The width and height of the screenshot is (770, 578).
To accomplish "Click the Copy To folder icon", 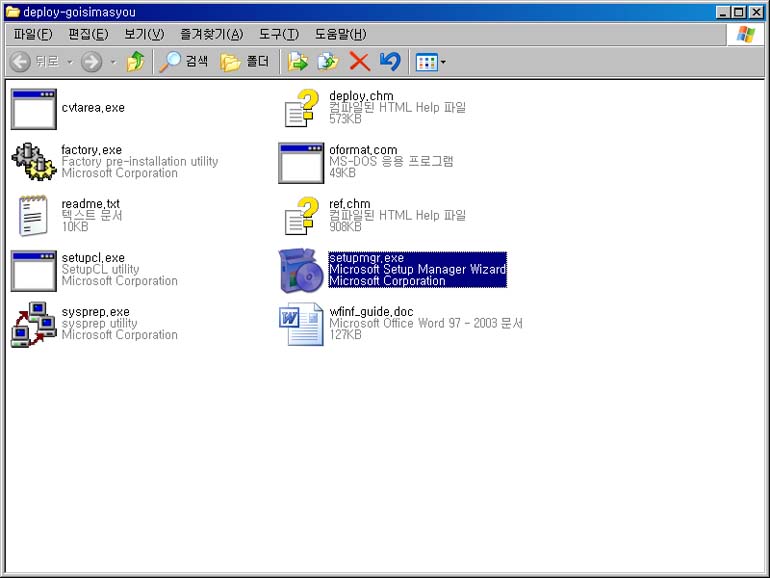I will click(x=329, y=62).
